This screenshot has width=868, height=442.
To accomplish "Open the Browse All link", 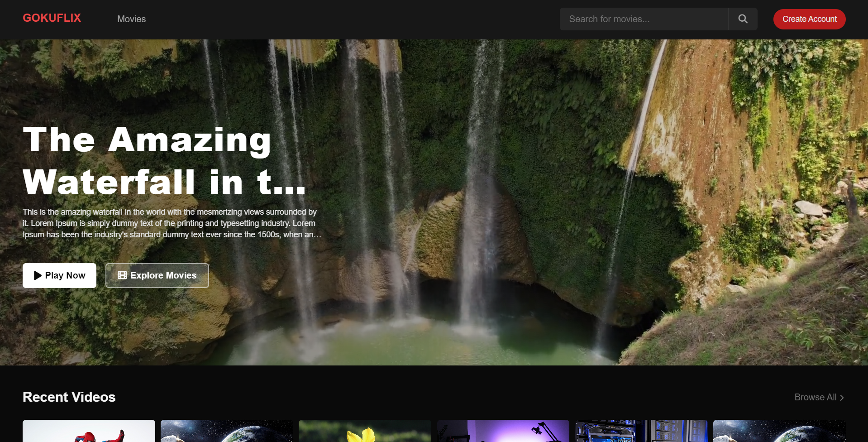I will click(x=819, y=397).
